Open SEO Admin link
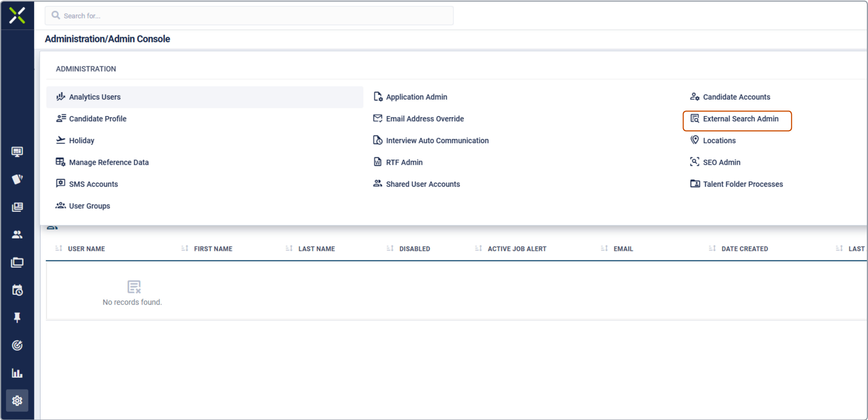The width and height of the screenshot is (868, 420). pyautogui.click(x=722, y=162)
